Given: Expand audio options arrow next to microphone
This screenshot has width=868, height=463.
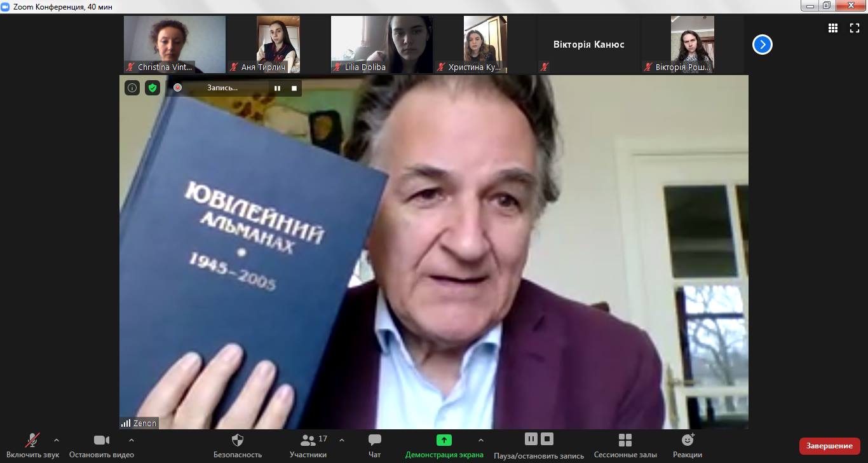Looking at the screenshot, I should [57, 440].
